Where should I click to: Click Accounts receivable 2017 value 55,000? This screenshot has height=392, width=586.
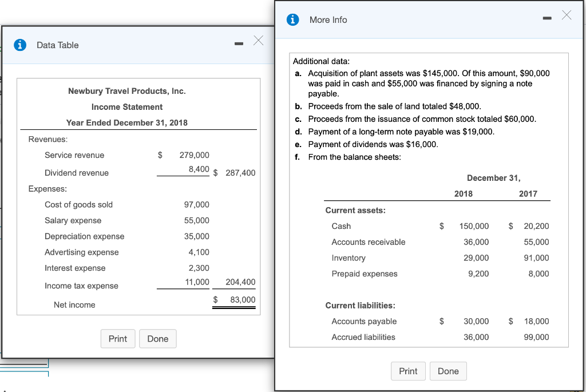click(x=536, y=242)
